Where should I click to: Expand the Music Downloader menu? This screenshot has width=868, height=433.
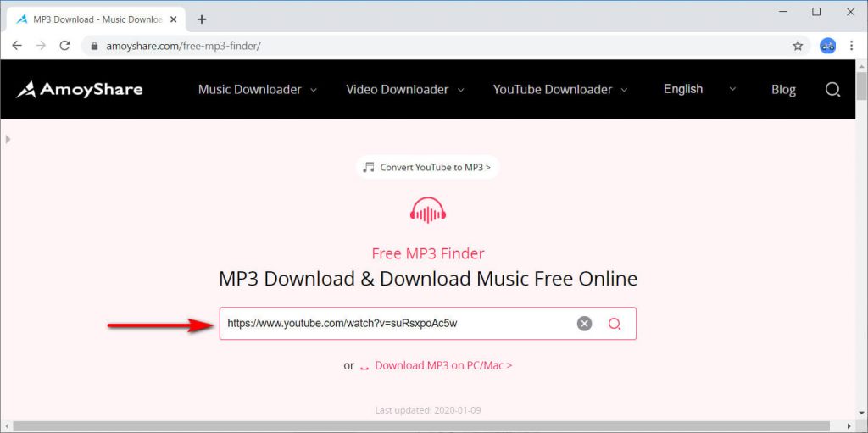coord(258,89)
